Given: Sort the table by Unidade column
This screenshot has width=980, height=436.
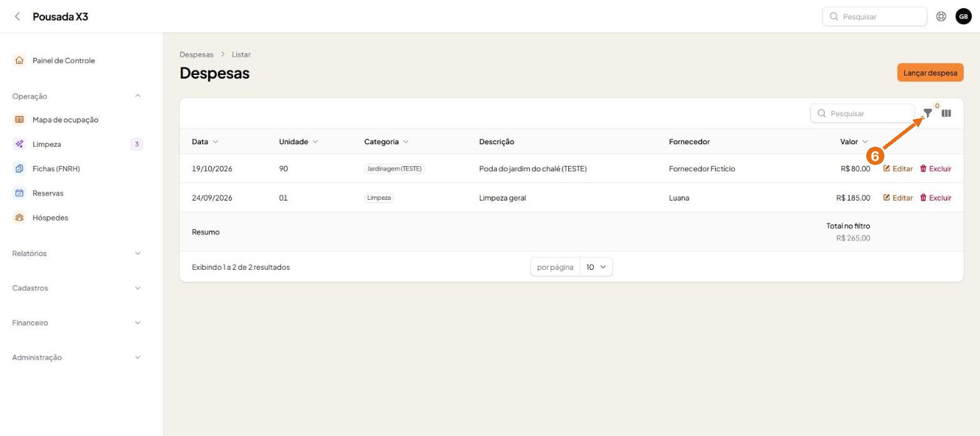Looking at the screenshot, I should point(299,142).
